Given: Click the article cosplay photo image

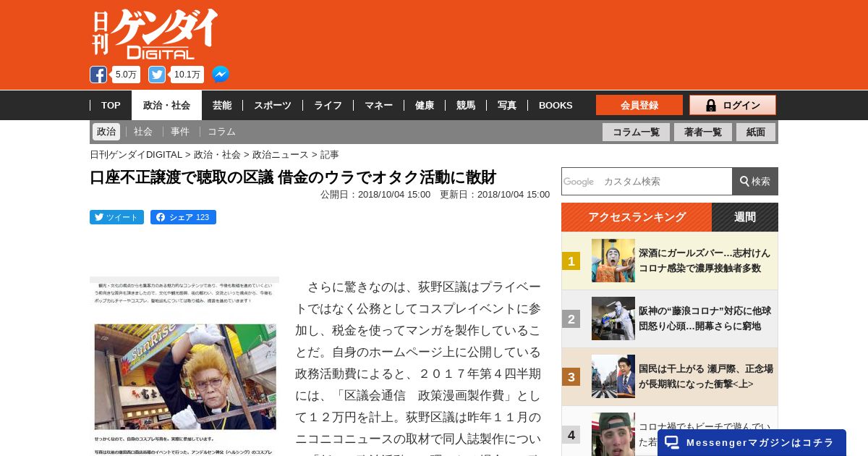Looking at the screenshot, I should (184, 366).
